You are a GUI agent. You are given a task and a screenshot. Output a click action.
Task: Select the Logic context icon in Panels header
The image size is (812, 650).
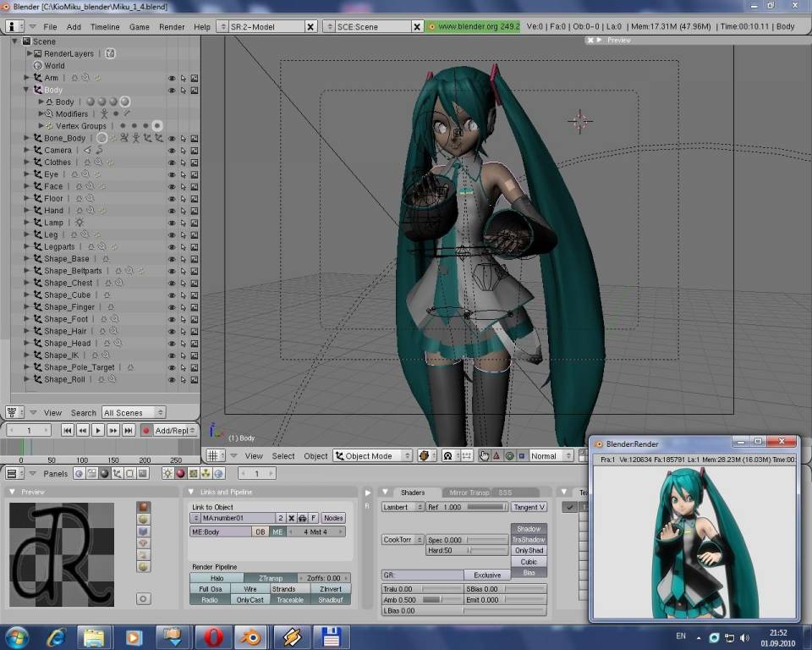80,473
